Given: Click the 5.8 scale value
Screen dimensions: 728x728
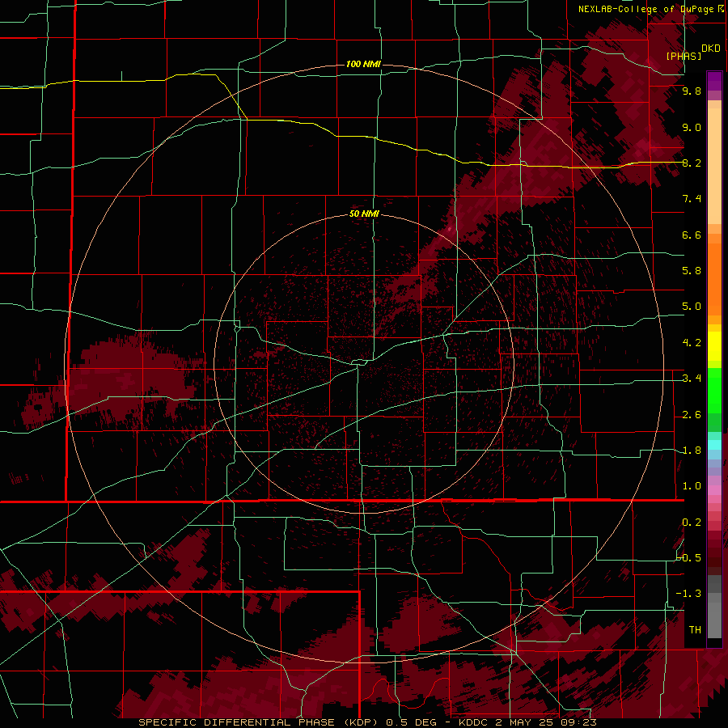Looking at the screenshot, I should pyautogui.click(x=692, y=271).
